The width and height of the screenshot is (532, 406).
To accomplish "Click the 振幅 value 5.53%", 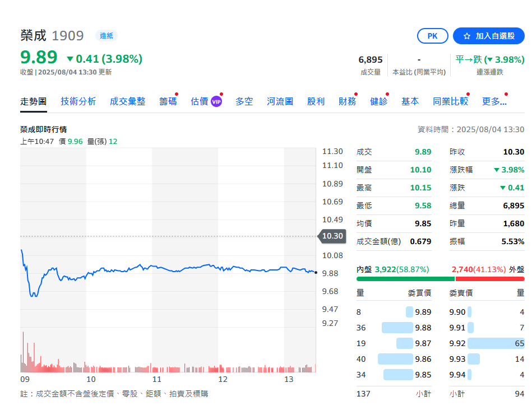I will pos(513,241).
